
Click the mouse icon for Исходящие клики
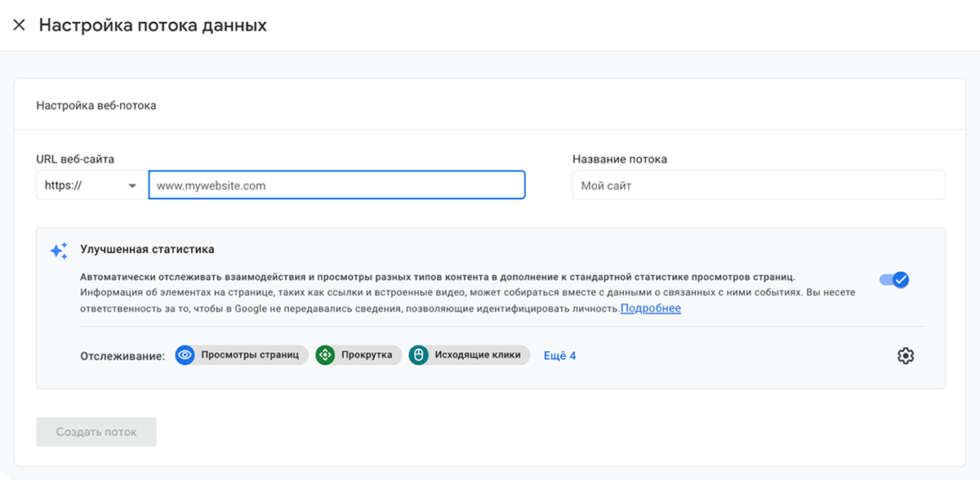pyautogui.click(x=419, y=355)
